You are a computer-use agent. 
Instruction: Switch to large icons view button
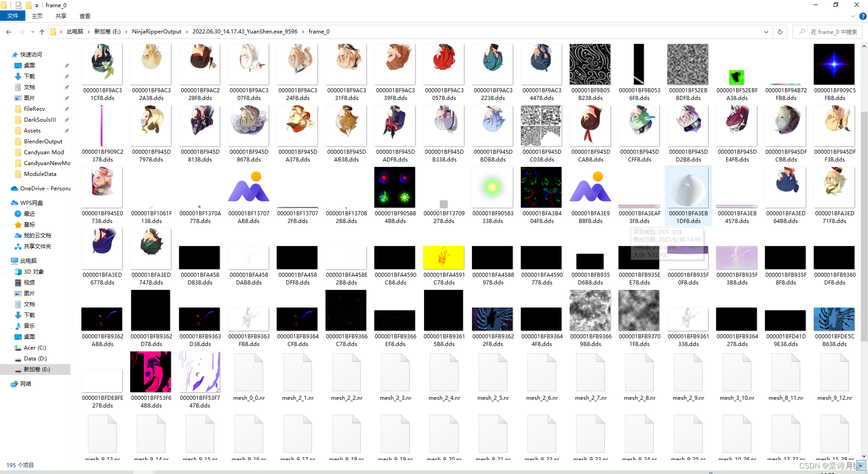[x=862, y=465]
